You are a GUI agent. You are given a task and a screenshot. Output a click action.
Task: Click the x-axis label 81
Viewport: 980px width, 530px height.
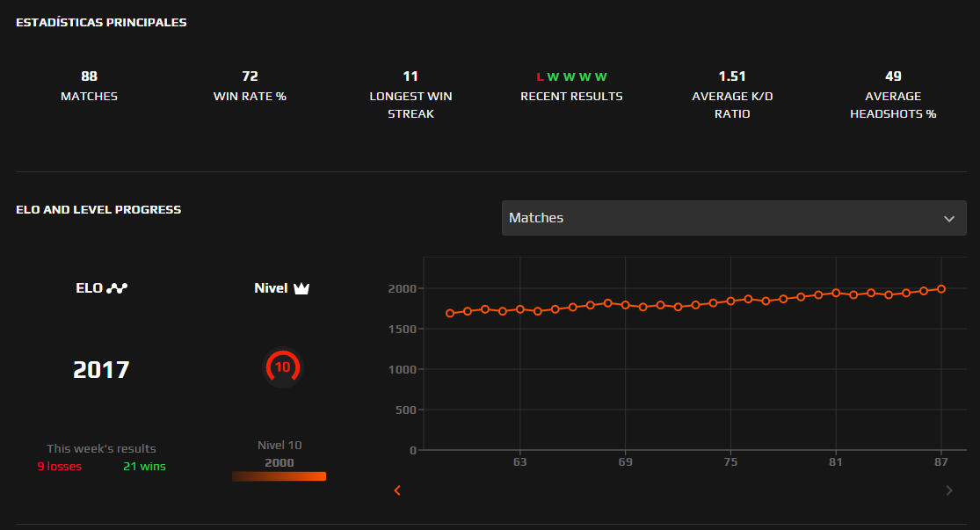[x=836, y=461]
